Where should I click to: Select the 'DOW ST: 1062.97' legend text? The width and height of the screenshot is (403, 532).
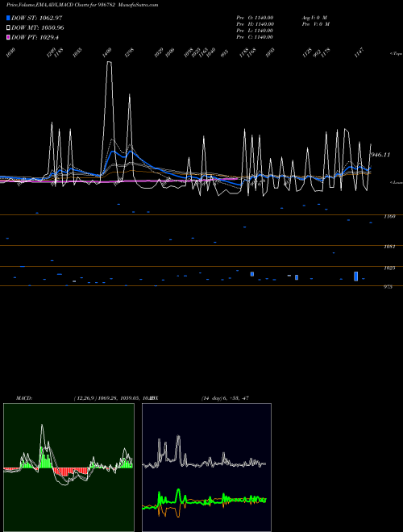tap(36, 18)
